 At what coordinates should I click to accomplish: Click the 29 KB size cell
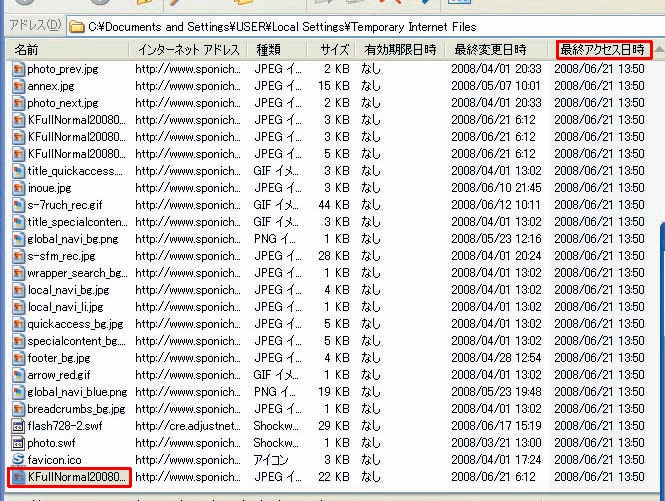click(x=334, y=425)
